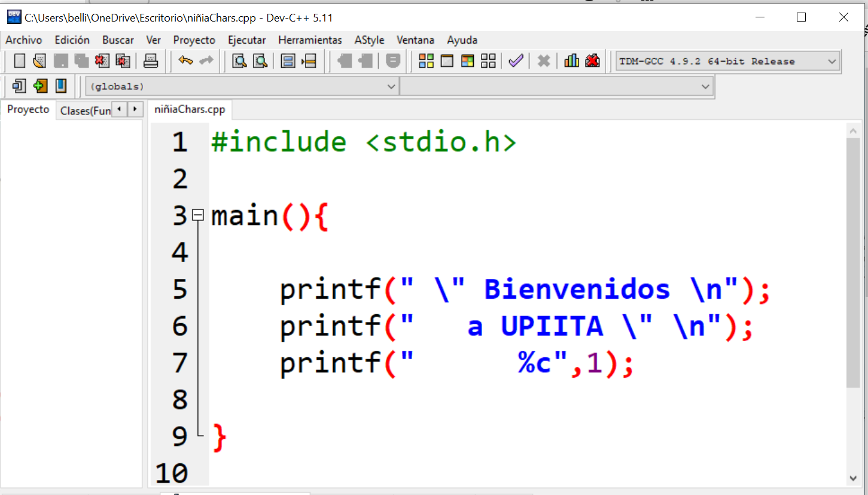Open the Proyecto menu in the menu bar
The image size is (868, 495).
(194, 40)
